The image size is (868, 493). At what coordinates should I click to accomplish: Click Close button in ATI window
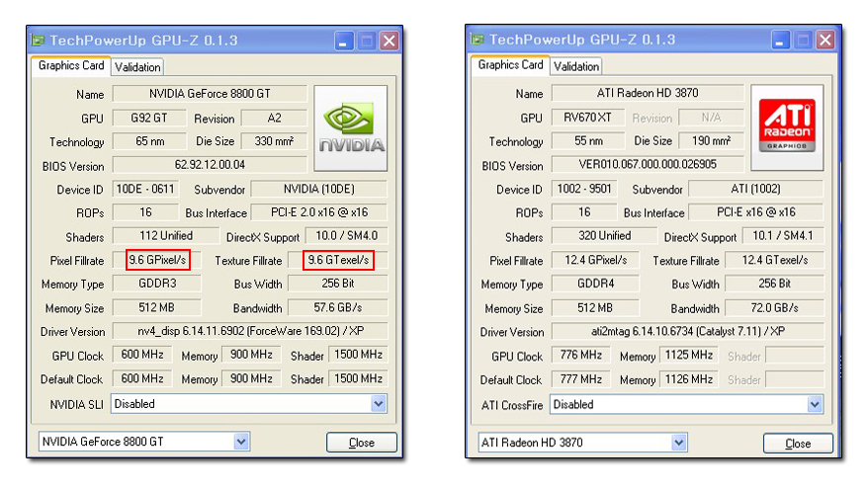tap(798, 444)
